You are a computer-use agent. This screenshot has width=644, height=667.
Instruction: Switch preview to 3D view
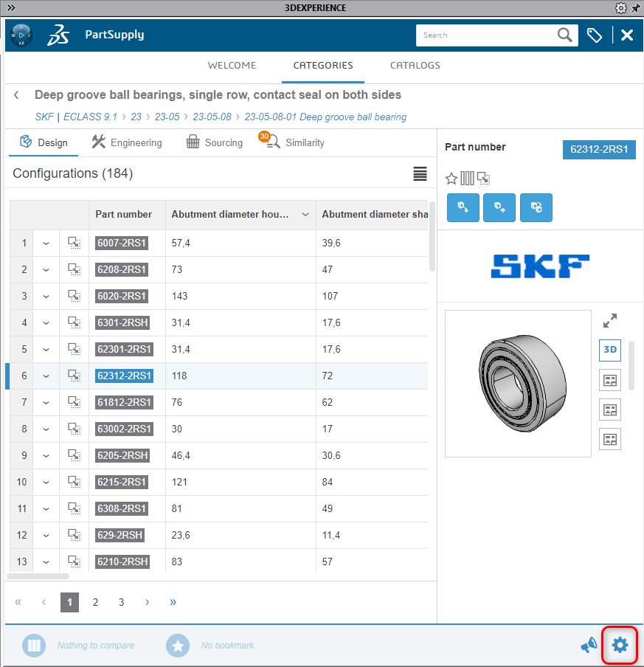610,350
